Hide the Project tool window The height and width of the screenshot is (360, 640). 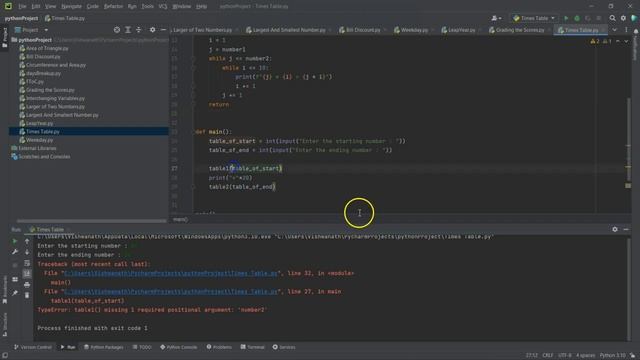(x=163, y=30)
